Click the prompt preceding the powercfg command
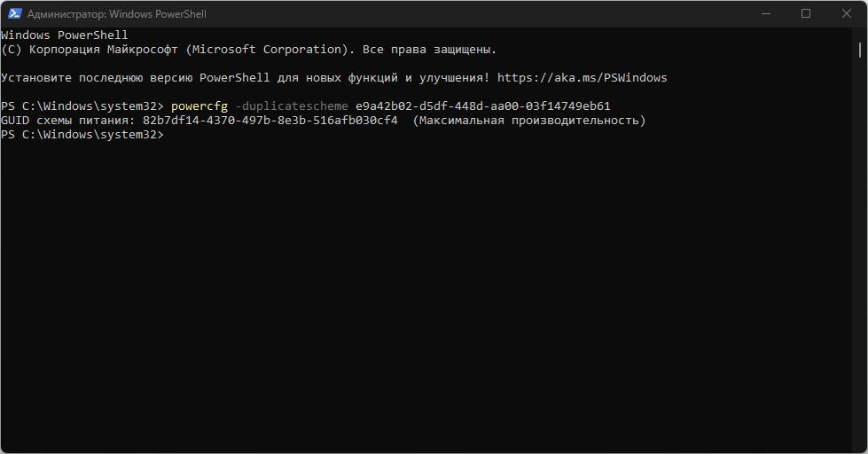Image resolution: width=868 pixels, height=454 pixels. tap(82, 106)
